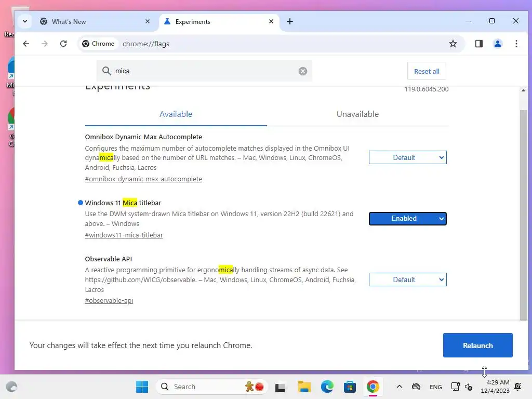The width and height of the screenshot is (532, 399).
Task: Click the OneDrive cloud tray icon
Action: [x=416, y=387]
